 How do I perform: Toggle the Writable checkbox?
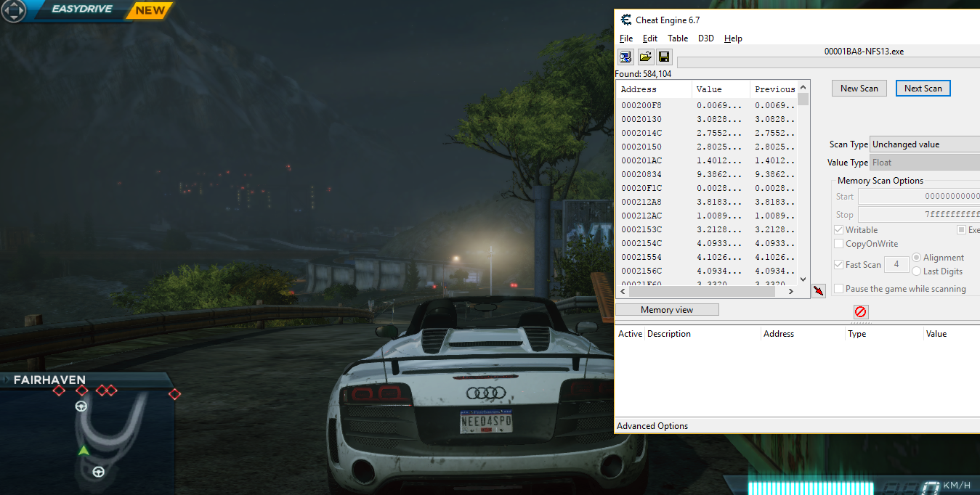click(839, 230)
